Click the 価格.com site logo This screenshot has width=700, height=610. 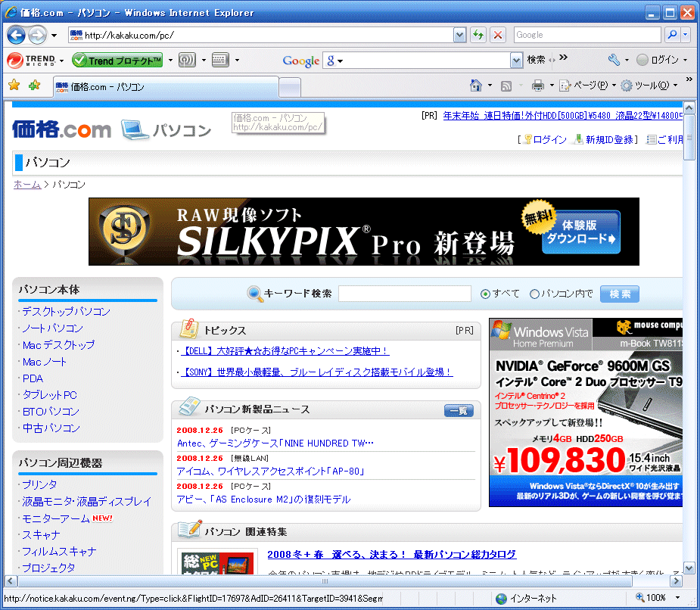click(x=61, y=129)
